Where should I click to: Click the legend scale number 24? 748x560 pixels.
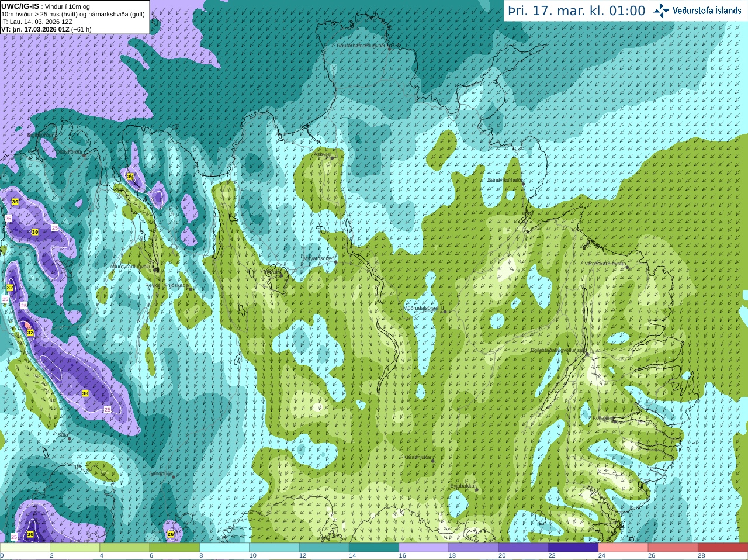click(602, 556)
